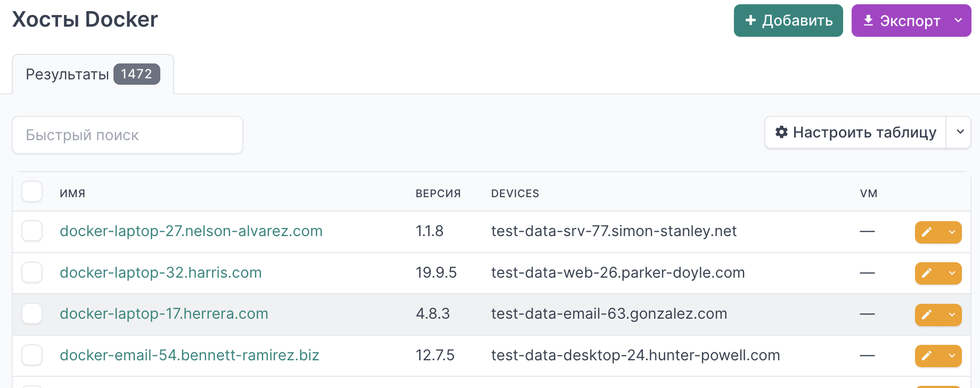Switch to the Результаты tab
The image size is (980, 388).
tap(93, 74)
